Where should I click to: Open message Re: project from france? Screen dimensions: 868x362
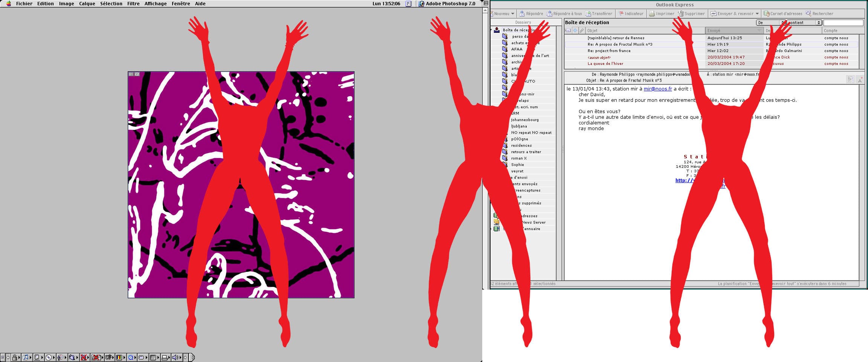coord(609,51)
